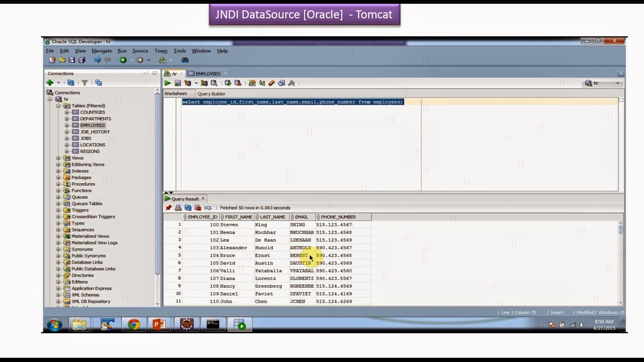
Task: Pin the Query Result with red pin icon
Action: [x=168, y=207]
